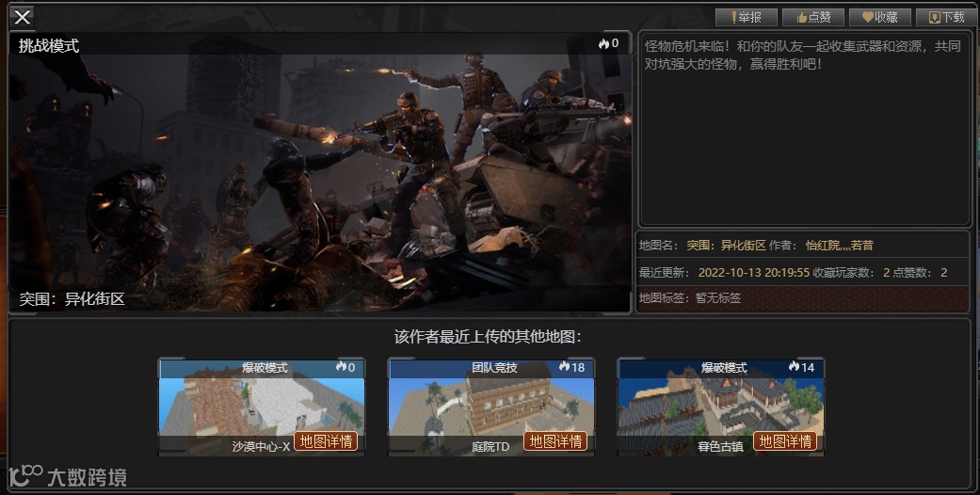980x495 pixels.
Task: Open 地图详情 for 沙漠中心-X map
Action: (326, 441)
